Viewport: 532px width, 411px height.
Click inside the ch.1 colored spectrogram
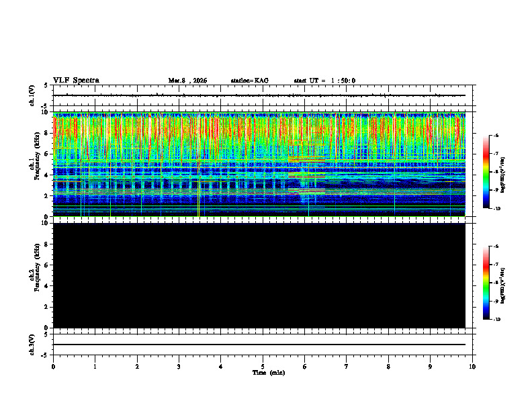(259, 164)
